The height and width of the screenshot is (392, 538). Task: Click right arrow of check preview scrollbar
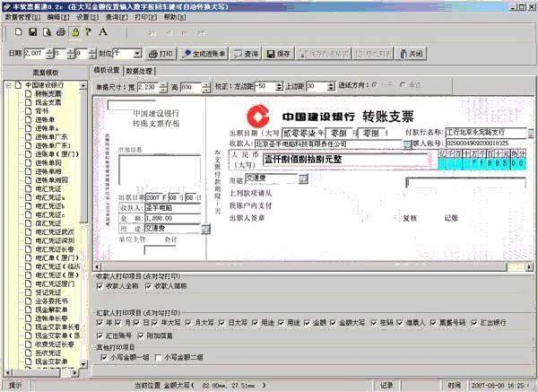pos(530,266)
